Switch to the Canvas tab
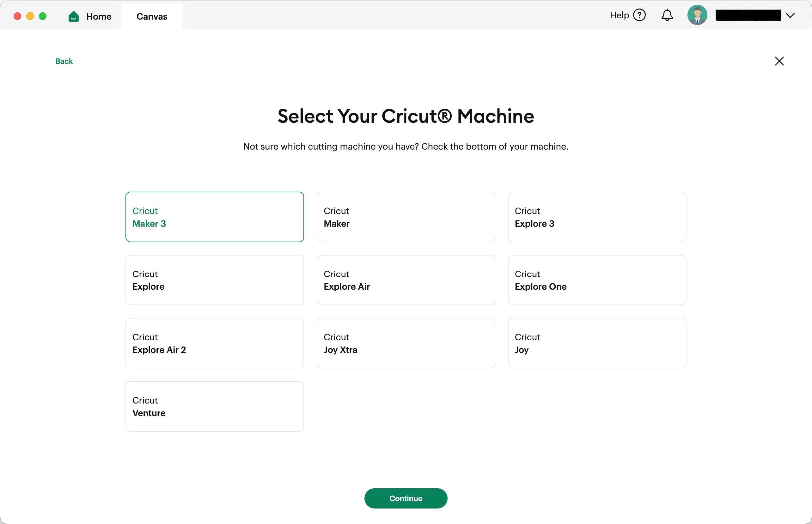This screenshot has width=812, height=524. point(152,16)
